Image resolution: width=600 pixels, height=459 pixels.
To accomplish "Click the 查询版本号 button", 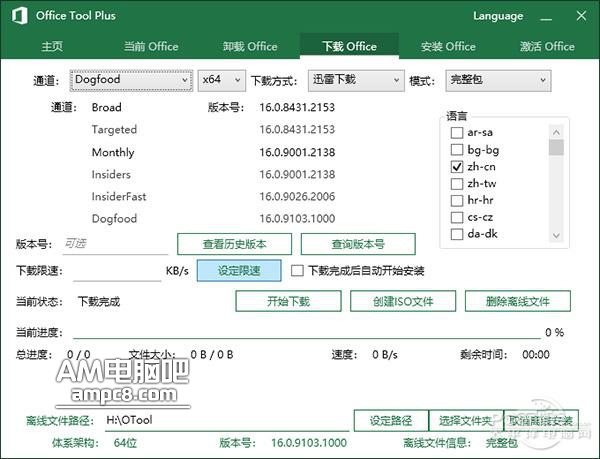I will [358, 244].
